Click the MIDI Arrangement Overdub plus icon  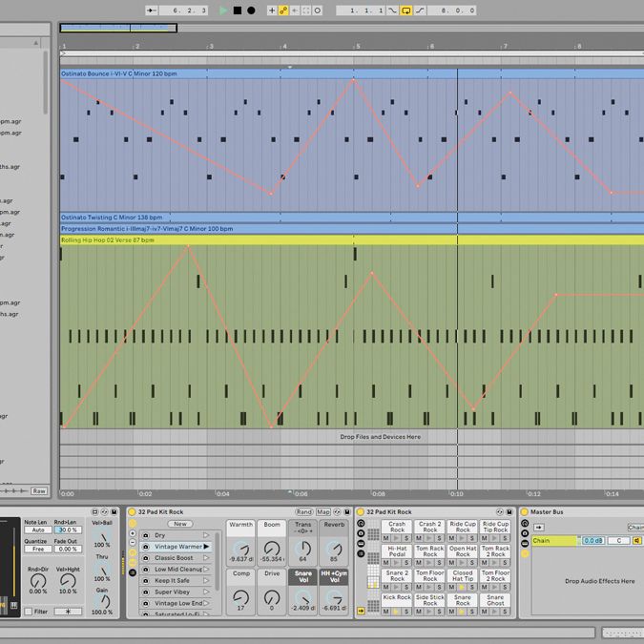point(272,10)
